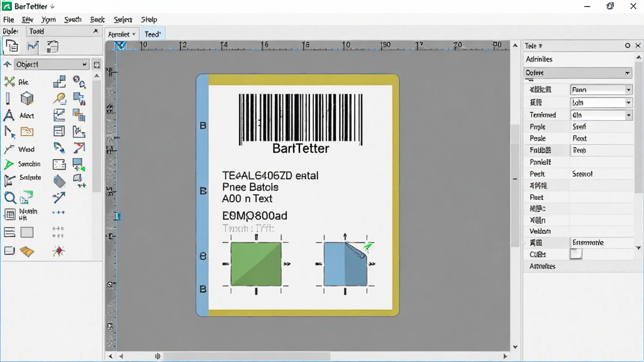This screenshot has height=362, width=644.
Task: Click the printer form icon in toolbox
Action: point(53,47)
